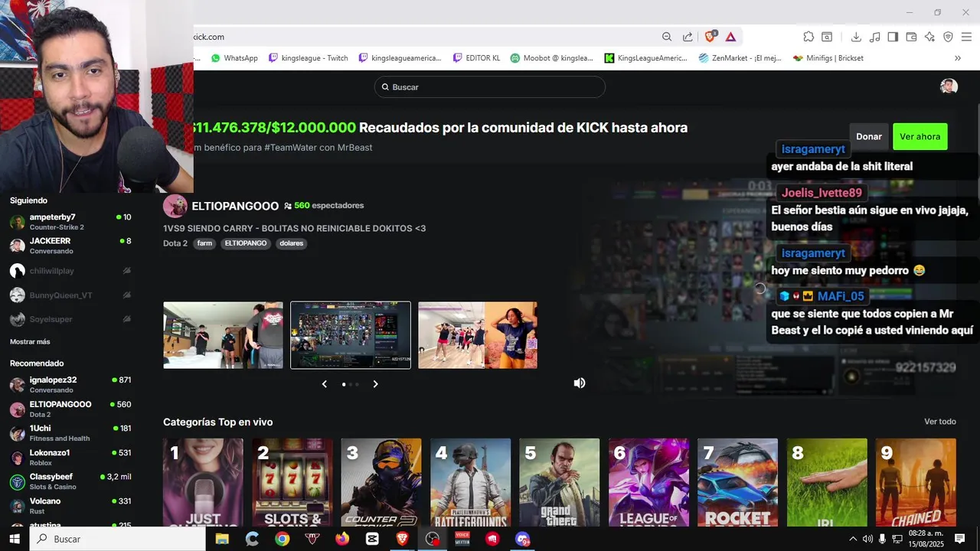Open Firefox from the taskbar
This screenshot has width=980, height=551.
pos(341,539)
